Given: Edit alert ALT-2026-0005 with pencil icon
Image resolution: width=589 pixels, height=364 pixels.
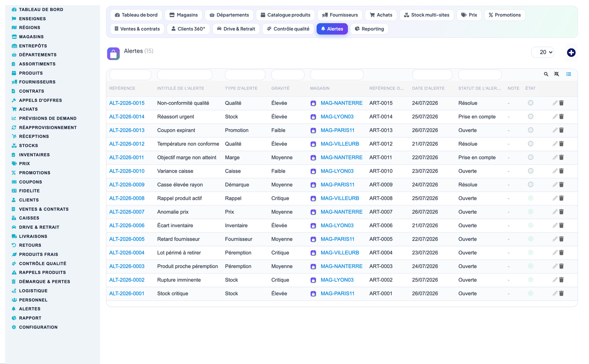Looking at the screenshot, I should tap(555, 239).
